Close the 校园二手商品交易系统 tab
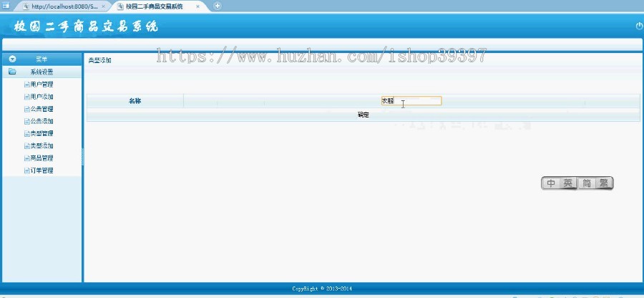This screenshot has width=644, height=298. coord(197,6)
